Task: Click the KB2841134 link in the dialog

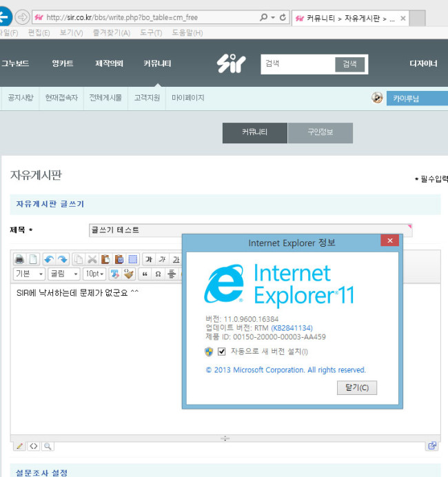Action: click(292, 328)
